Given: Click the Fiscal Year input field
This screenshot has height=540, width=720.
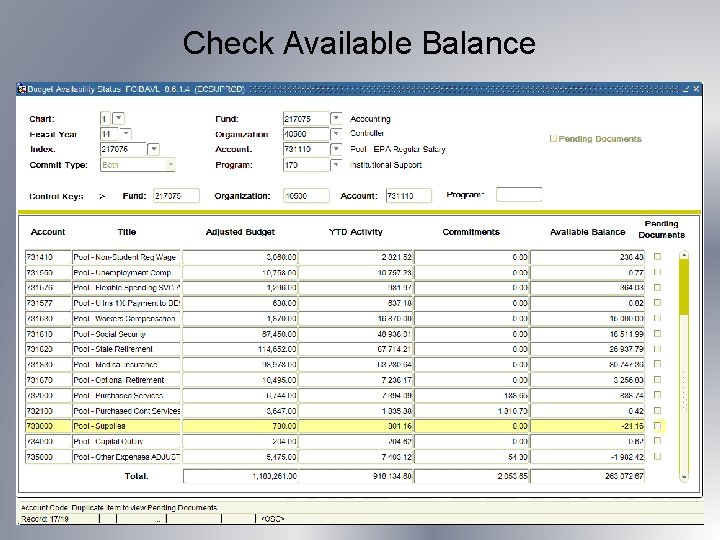Looking at the screenshot, I should pyautogui.click(x=109, y=134).
